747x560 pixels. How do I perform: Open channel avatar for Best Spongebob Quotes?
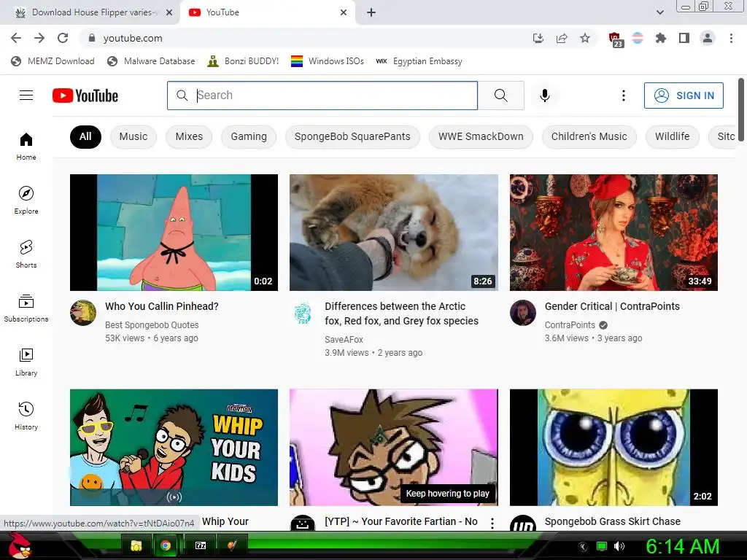click(83, 313)
